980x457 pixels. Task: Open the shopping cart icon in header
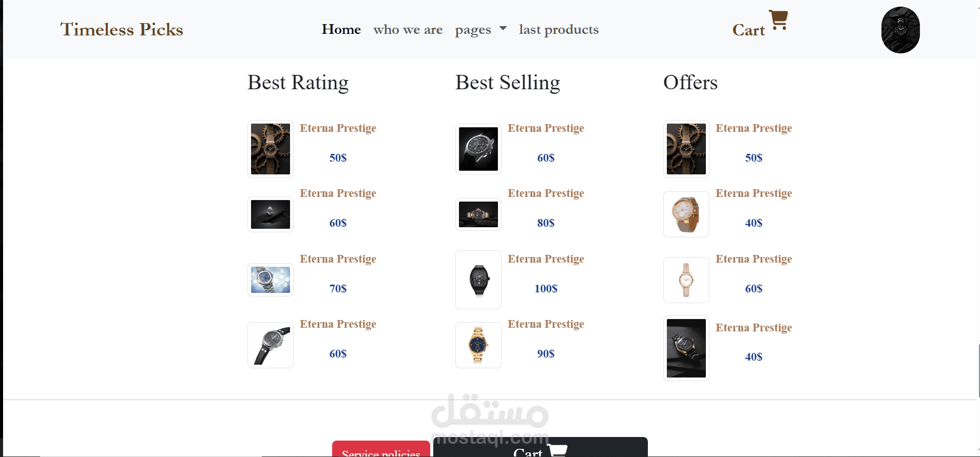pyautogui.click(x=778, y=20)
